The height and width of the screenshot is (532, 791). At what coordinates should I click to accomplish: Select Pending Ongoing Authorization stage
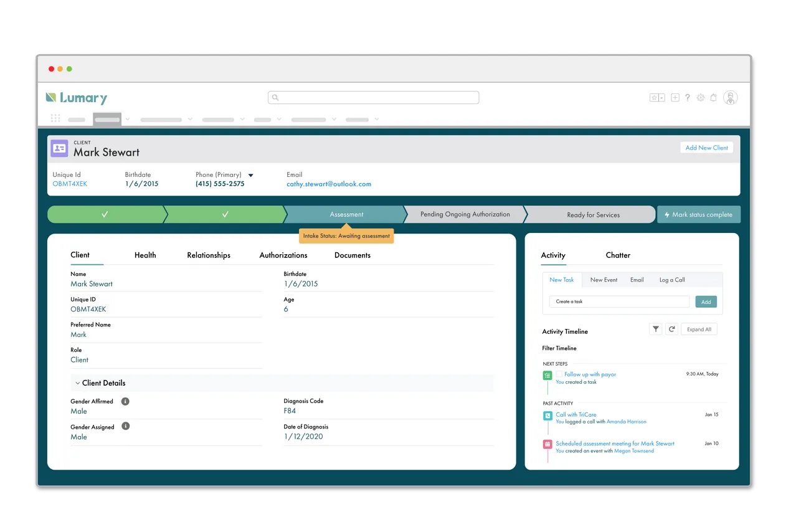click(465, 214)
